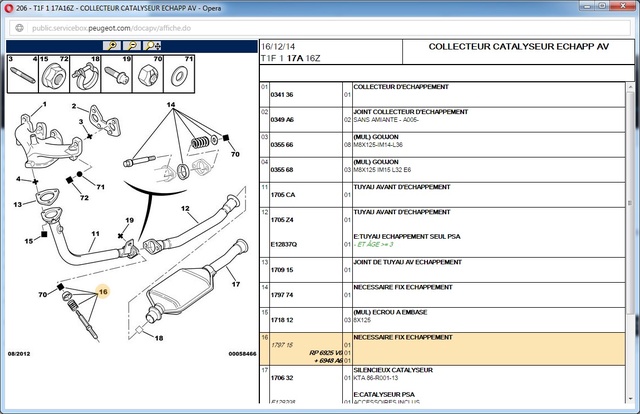Click part number 1797 74

pos(282,295)
